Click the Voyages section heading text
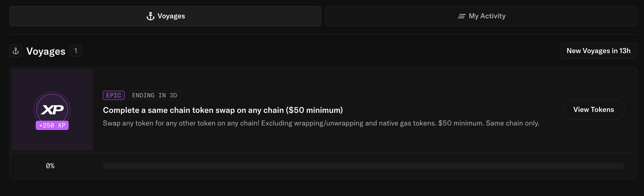The height and width of the screenshot is (196, 644). coord(46,51)
